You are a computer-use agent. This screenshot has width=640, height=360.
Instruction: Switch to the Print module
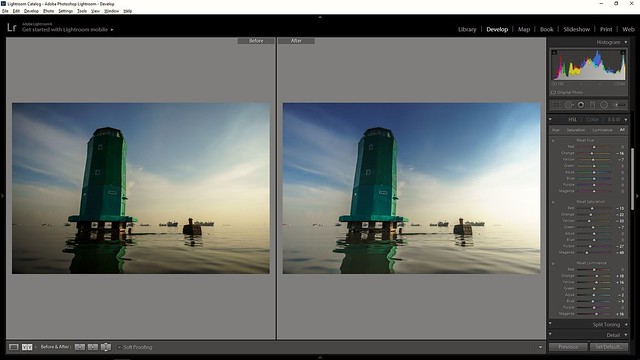(606, 29)
